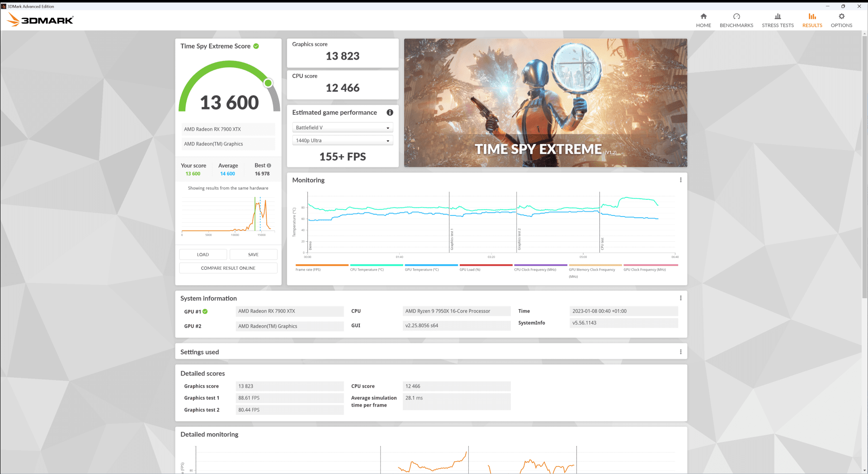Select the RESULTS tab label

812,25
